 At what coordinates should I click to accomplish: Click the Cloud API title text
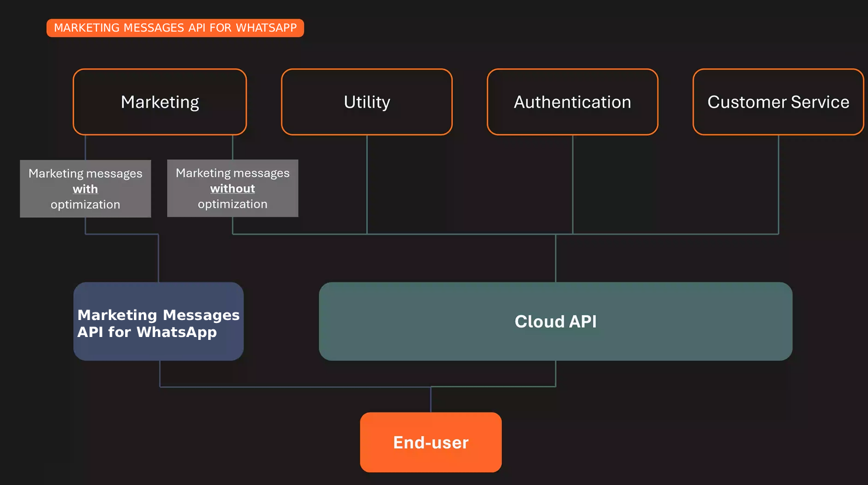point(556,321)
